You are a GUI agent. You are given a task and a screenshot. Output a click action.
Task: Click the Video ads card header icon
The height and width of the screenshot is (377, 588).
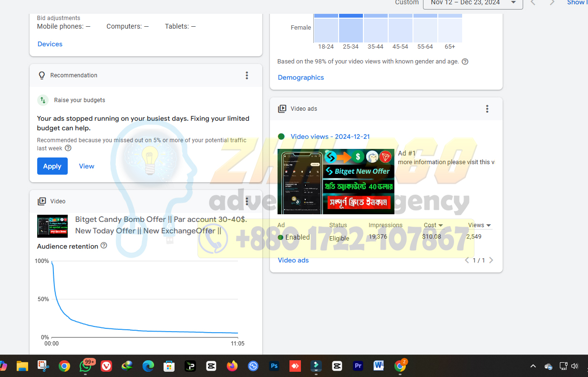click(x=282, y=109)
